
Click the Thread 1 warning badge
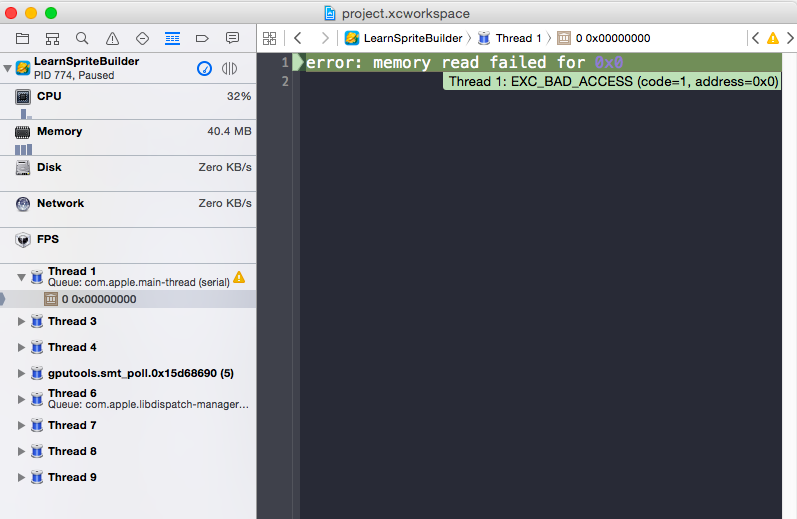pyautogui.click(x=239, y=278)
